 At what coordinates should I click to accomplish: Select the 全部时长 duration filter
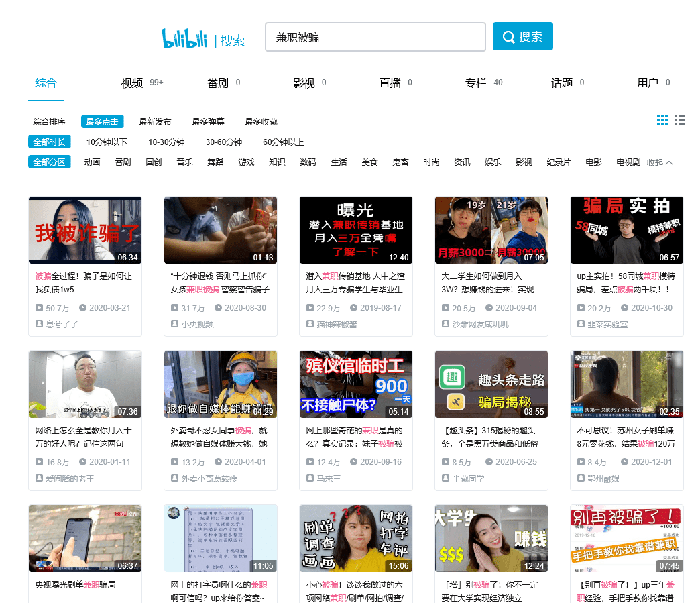49,142
